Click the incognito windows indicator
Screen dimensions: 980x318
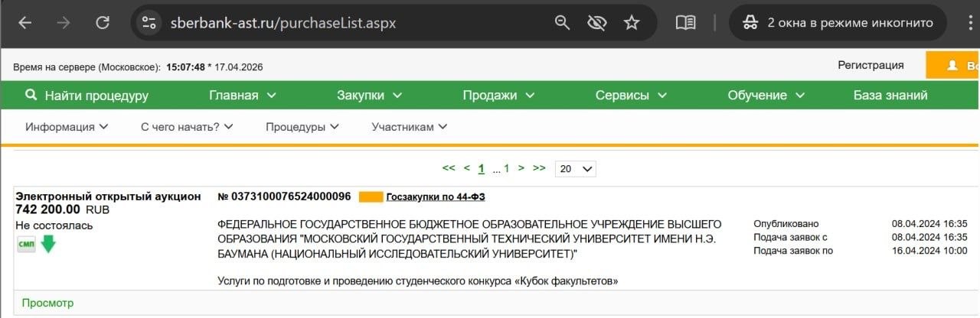pyautogui.click(x=839, y=23)
